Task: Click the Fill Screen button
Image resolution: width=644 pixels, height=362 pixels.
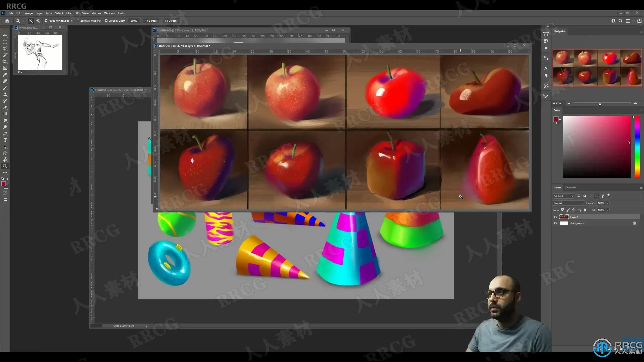Action: [x=171, y=21]
